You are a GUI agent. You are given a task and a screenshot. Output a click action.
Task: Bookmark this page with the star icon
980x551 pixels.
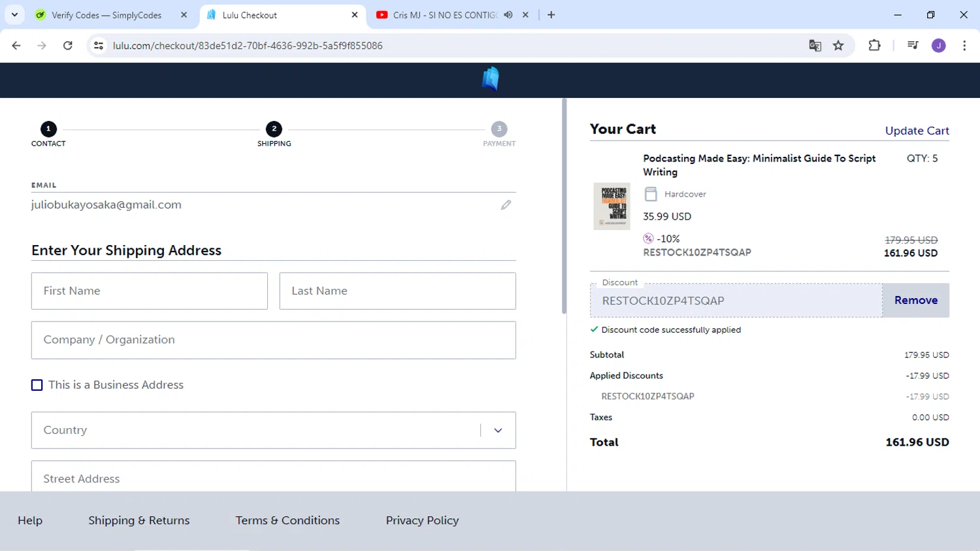(838, 46)
